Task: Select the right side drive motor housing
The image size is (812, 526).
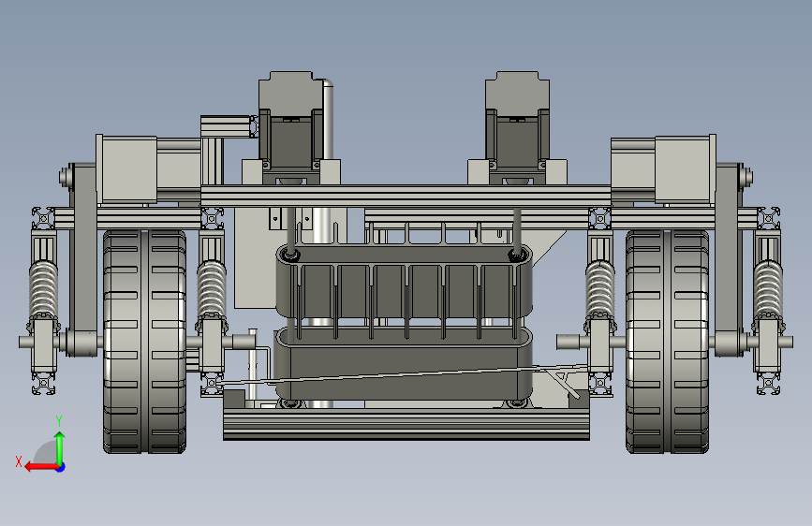Action: coord(685,169)
